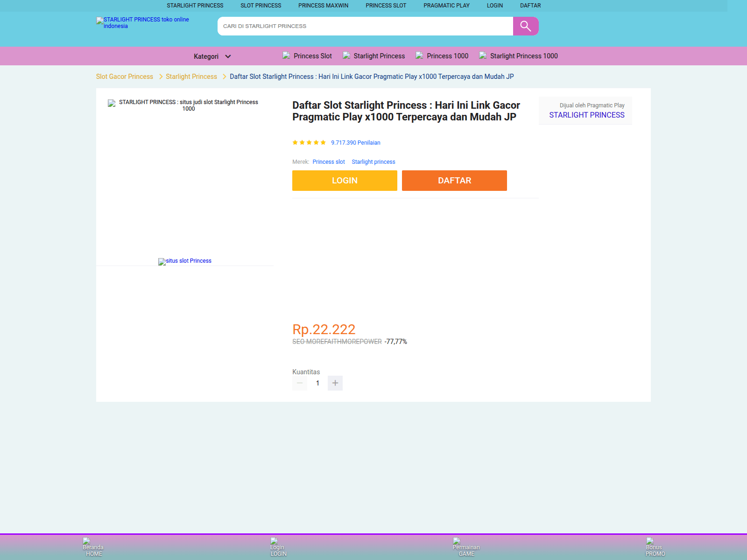This screenshot has width=747, height=560.
Task: Click the -77,77% discount label
Action: point(395,341)
